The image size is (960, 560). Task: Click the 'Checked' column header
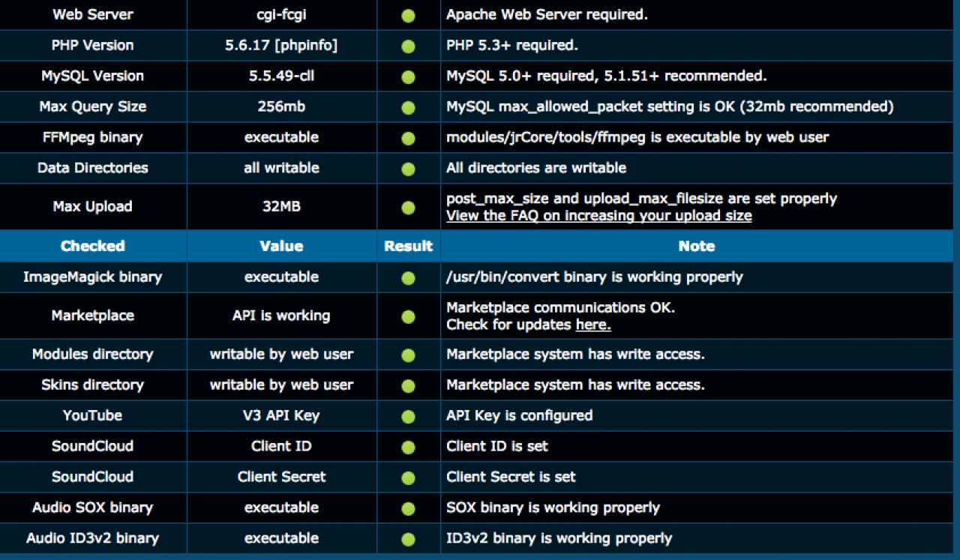click(93, 246)
